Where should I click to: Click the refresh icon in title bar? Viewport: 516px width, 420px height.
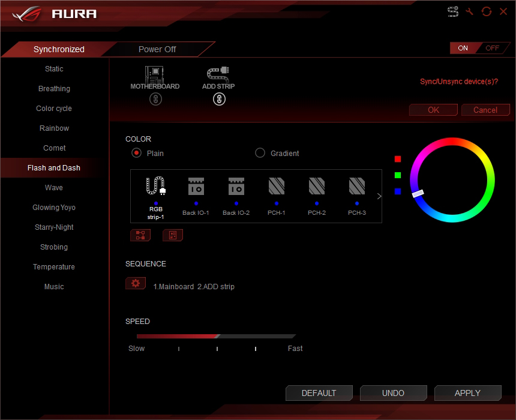[487, 12]
